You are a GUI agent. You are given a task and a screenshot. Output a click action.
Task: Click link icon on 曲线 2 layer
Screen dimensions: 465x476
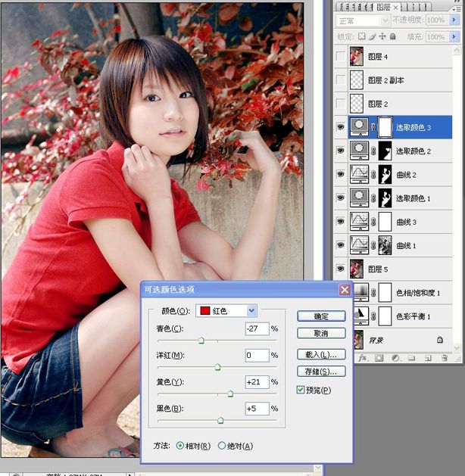[373, 175]
